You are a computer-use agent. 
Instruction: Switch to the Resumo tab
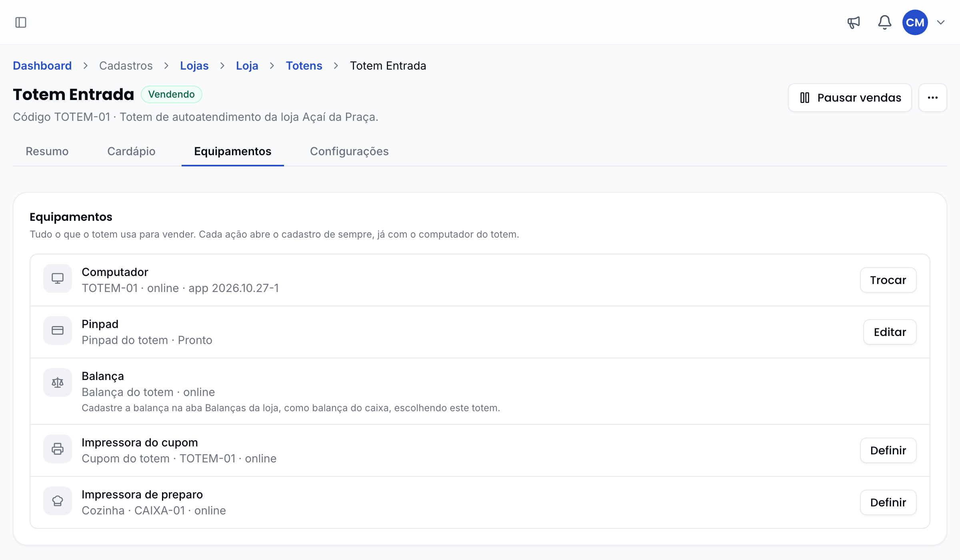point(47,151)
